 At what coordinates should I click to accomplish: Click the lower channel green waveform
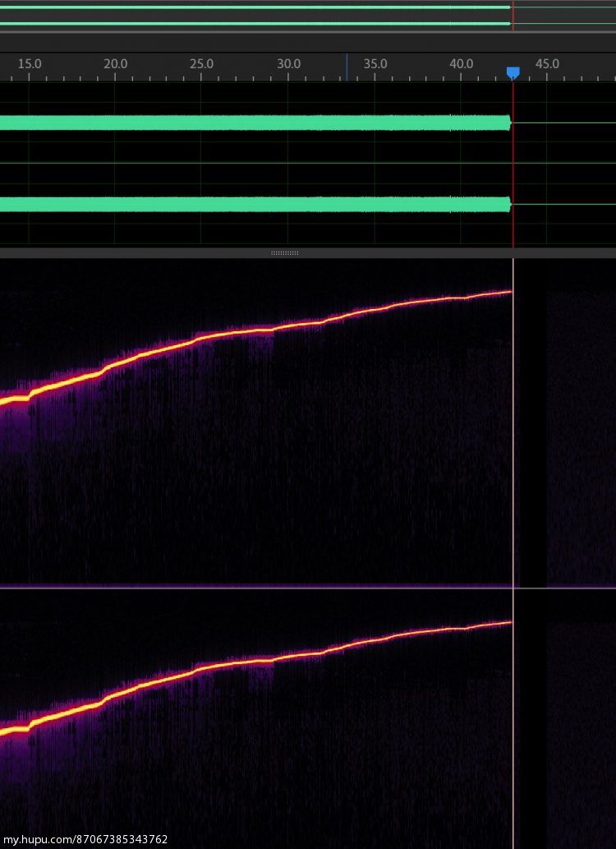click(x=255, y=204)
